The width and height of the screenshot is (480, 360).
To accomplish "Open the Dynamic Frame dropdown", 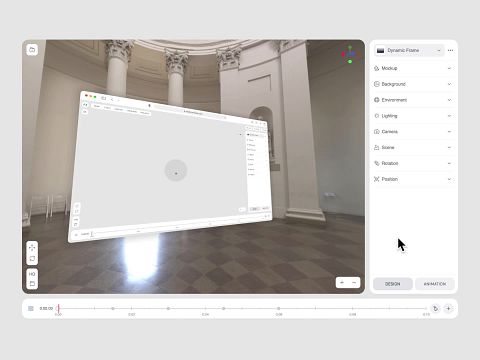I will point(409,50).
